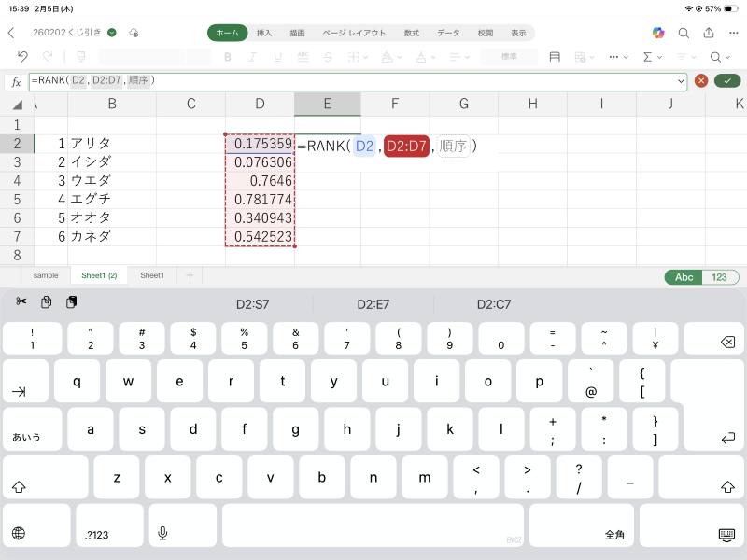Toggle the 全角 full-width key

pos(614,535)
